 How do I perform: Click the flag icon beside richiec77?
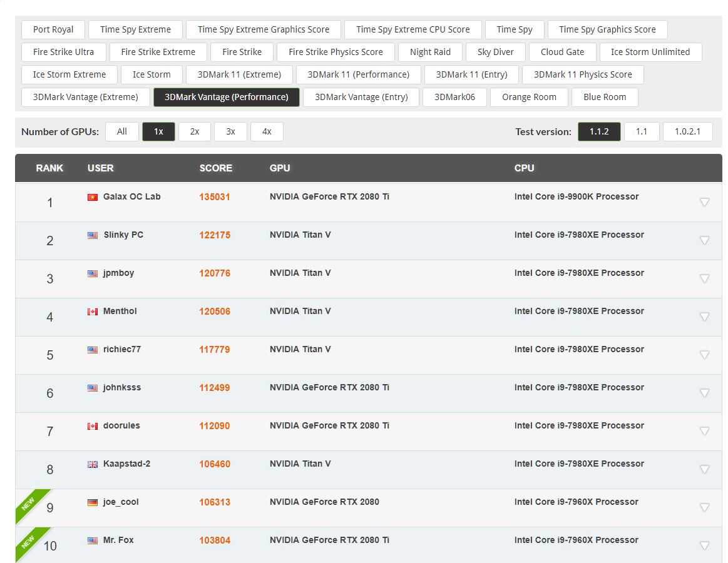(x=93, y=350)
